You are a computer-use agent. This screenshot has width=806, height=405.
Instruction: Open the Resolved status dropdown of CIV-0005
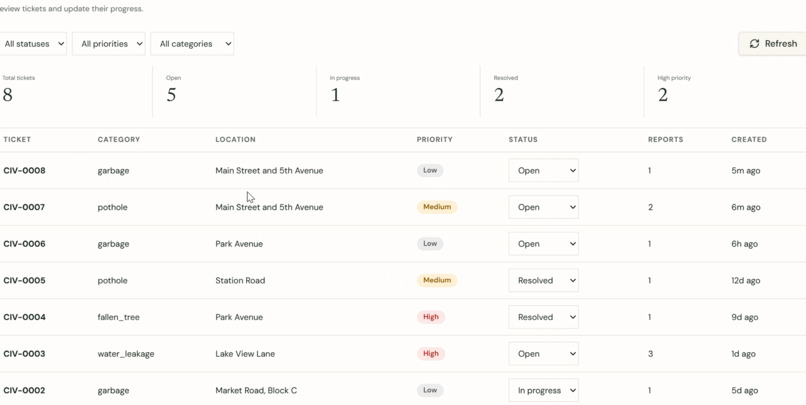[543, 281]
